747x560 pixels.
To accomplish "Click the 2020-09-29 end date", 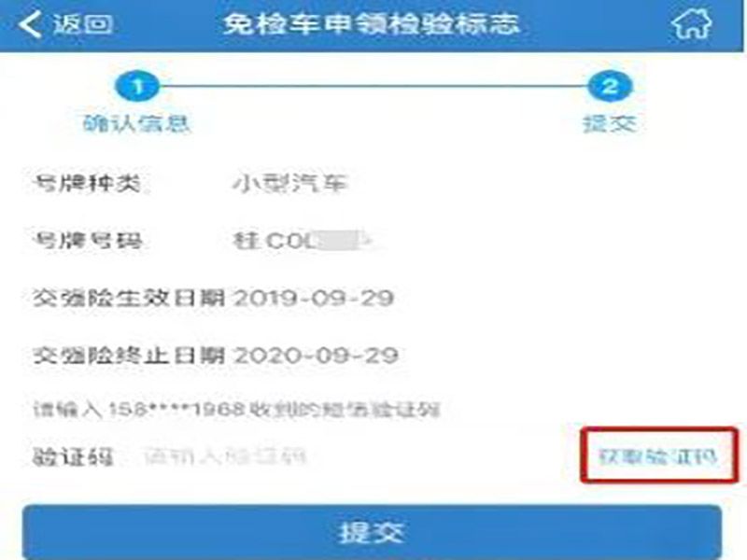I will pyautogui.click(x=316, y=356).
